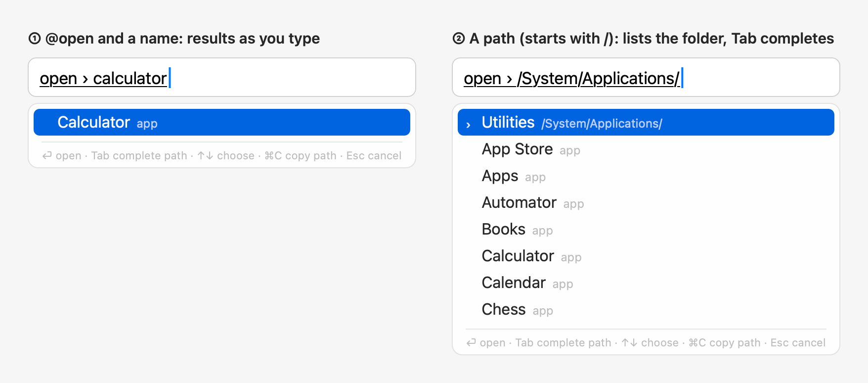Select Calculator in the Applications listing
868x383 pixels.
(646, 256)
